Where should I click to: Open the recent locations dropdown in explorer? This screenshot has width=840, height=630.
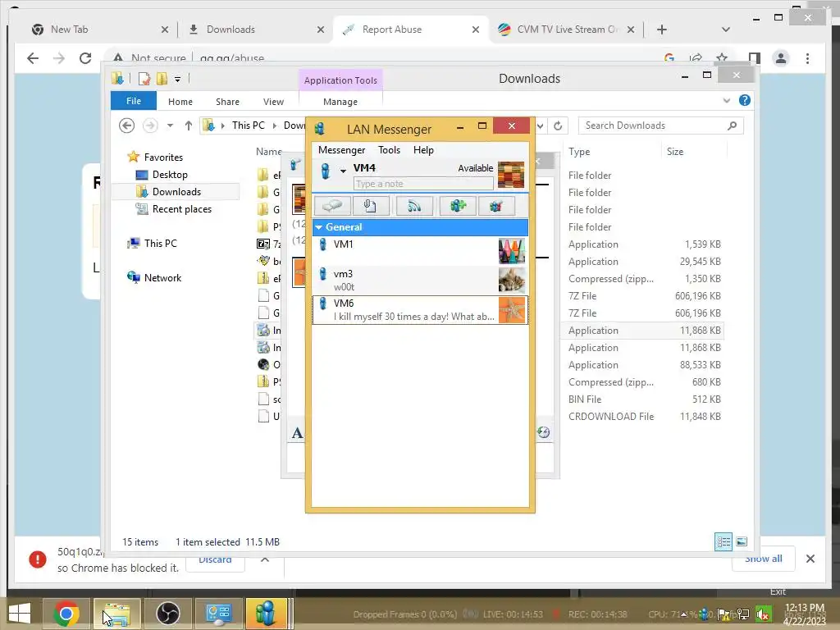[x=170, y=126]
